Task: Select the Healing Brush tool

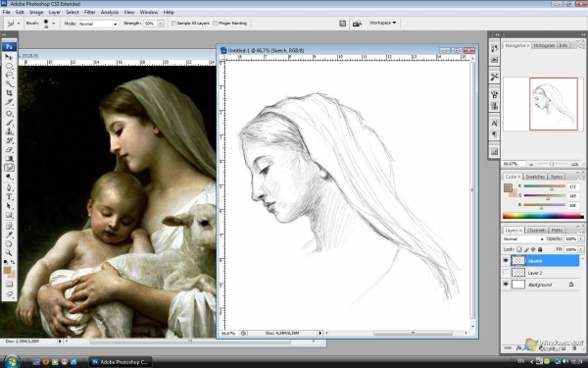Action: 9,114
